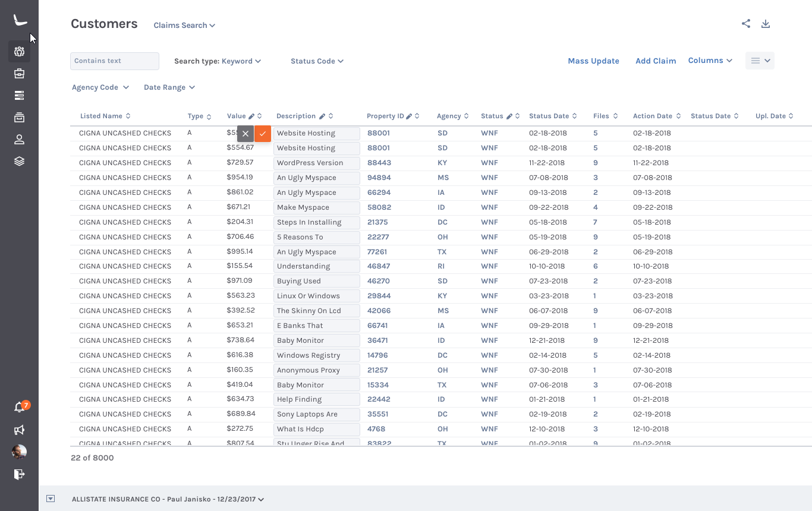Click the Value column edit pencil

251,116
